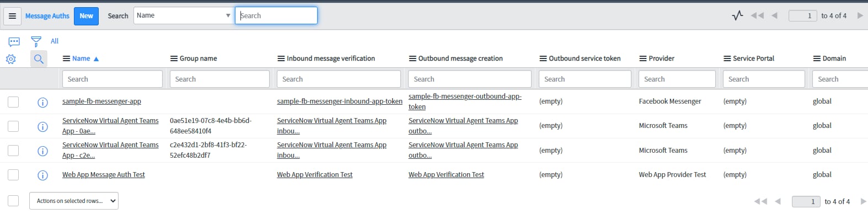Click the New button
Viewport: 868px width, 214px height.
point(86,16)
